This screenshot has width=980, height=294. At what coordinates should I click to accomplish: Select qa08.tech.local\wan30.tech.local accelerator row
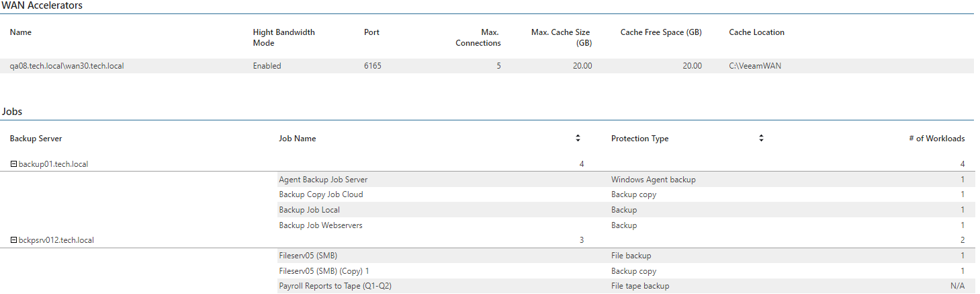coord(487,66)
